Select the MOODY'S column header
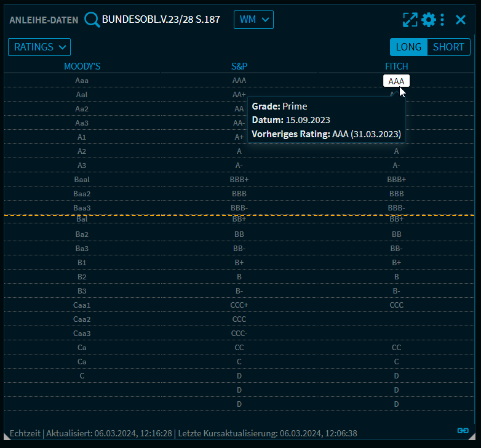 82,66
